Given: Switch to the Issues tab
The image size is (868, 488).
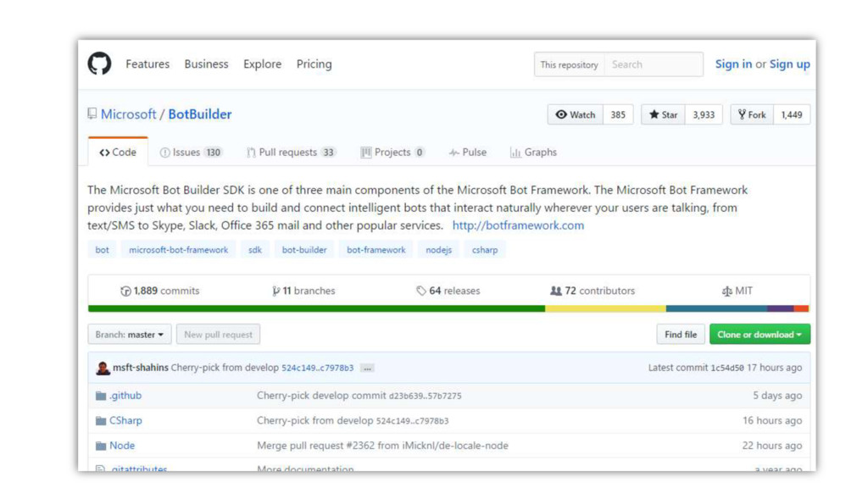Looking at the screenshot, I should [191, 152].
